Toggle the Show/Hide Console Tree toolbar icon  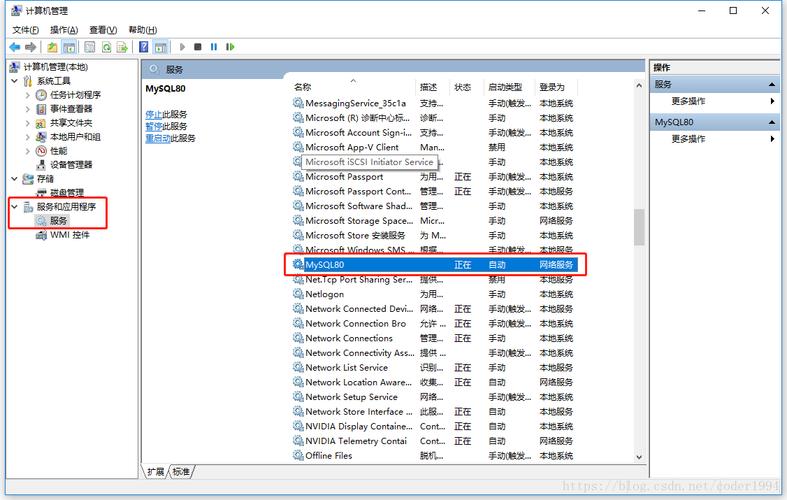pyautogui.click(x=69, y=47)
